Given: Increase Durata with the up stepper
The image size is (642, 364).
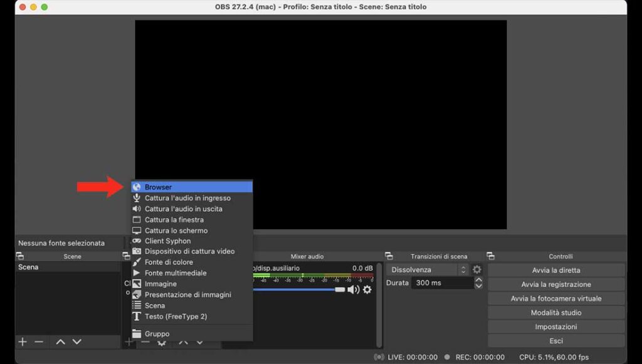Looking at the screenshot, I should 478,280.
